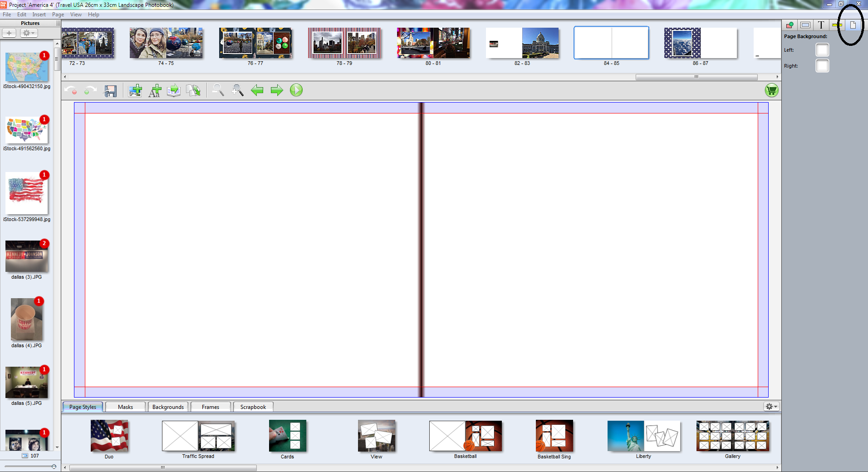
Task: Open the View menu
Action: point(76,15)
